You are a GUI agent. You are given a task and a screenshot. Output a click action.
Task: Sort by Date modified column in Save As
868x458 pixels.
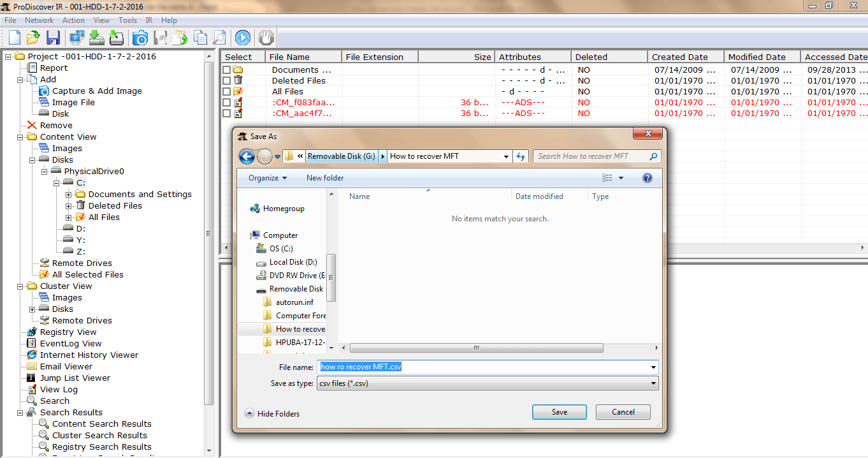click(539, 196)
